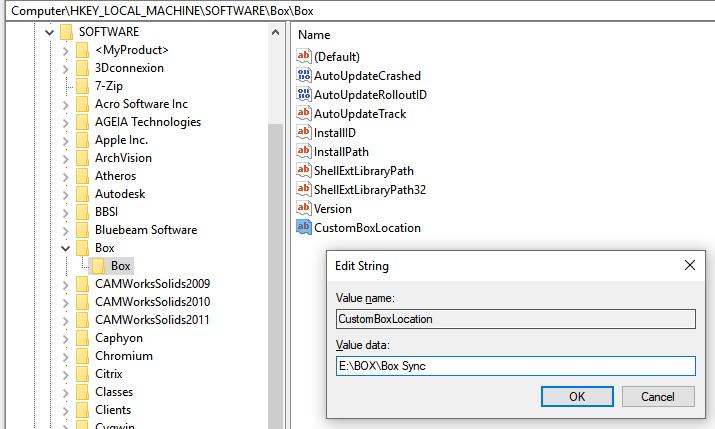715x429 pixels.
Task: Click the string icon beside ShellExtLibraryPath
Action: (304, 170)
